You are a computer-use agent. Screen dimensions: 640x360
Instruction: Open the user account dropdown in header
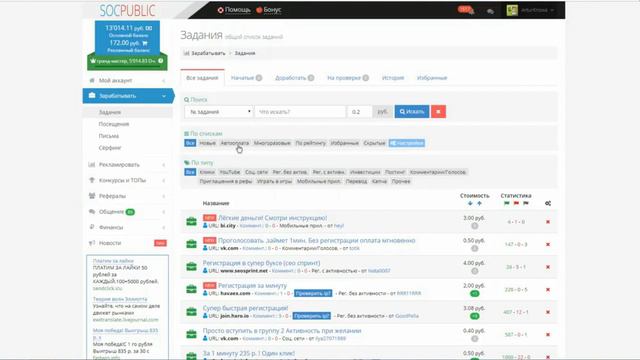(531, 10)
